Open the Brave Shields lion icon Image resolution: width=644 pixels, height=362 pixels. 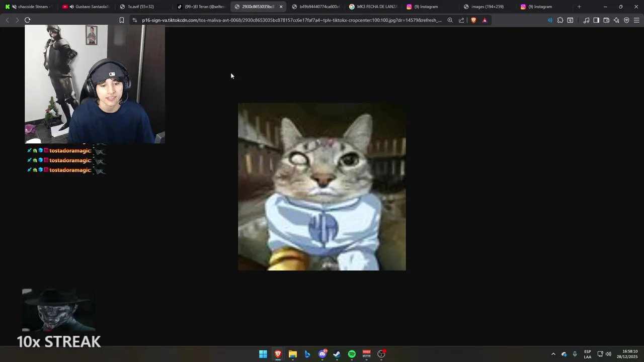[473, 20]
